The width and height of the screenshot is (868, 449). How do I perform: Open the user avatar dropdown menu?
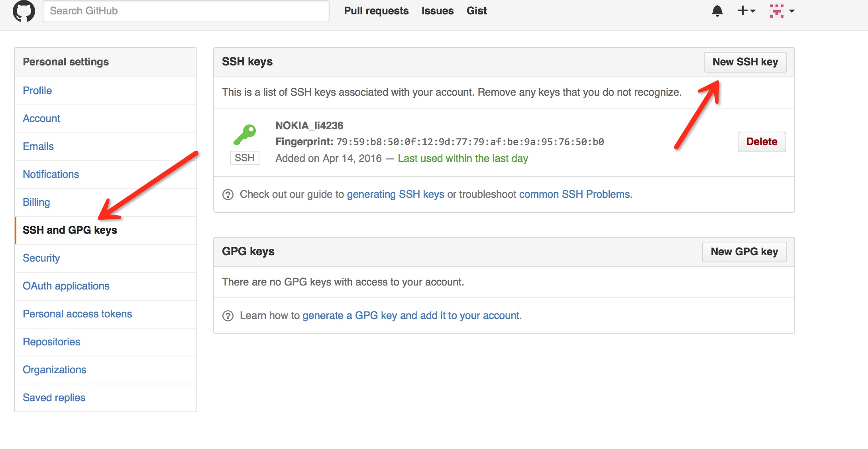(x=782, y=11)
